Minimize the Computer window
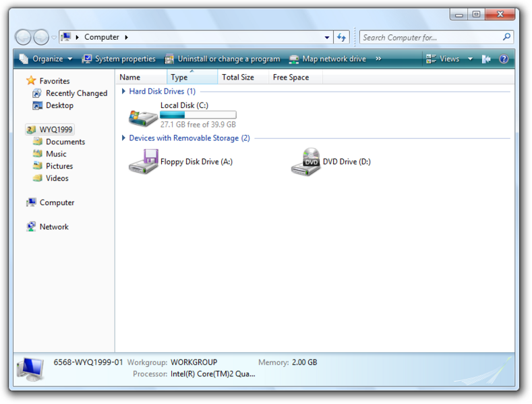 [x=459, y=14]
